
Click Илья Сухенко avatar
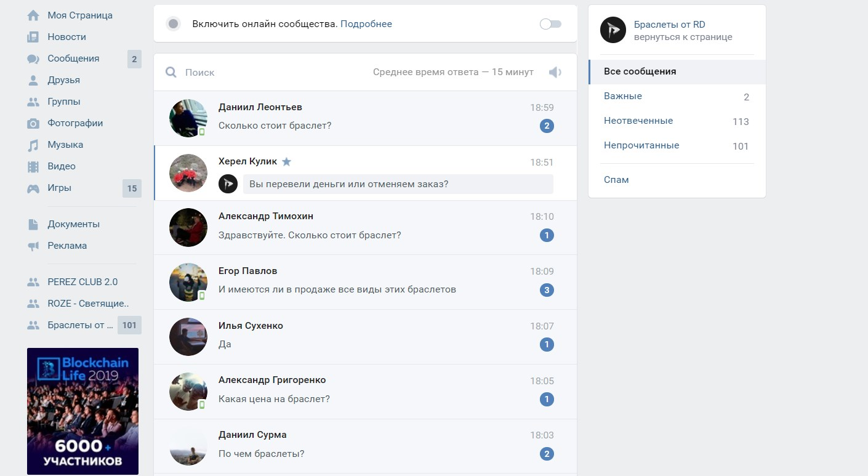188,337
